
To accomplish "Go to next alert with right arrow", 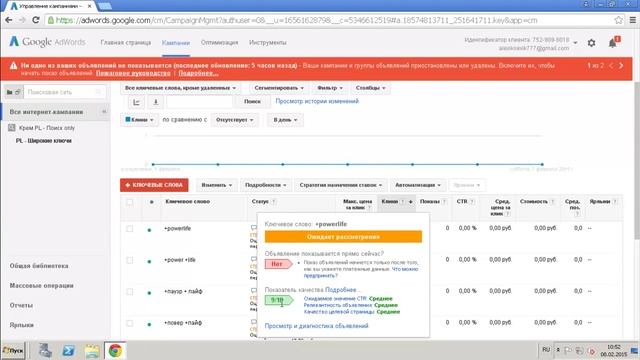I will (x=621, y=66).
